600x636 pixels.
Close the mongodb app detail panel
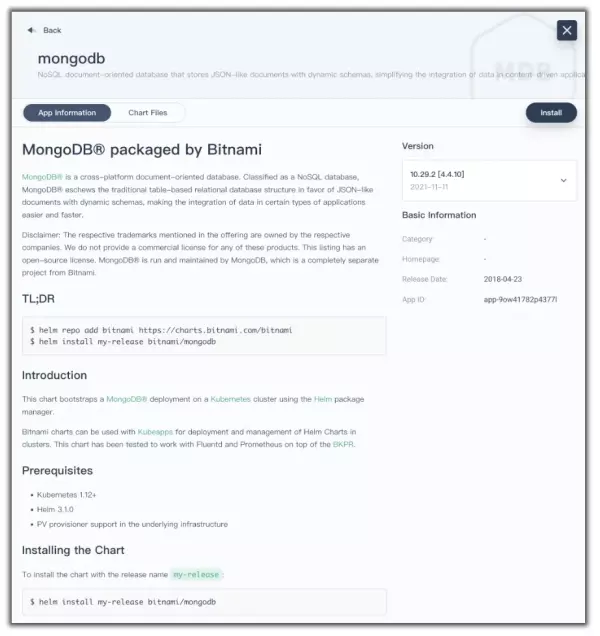[567, 30]
